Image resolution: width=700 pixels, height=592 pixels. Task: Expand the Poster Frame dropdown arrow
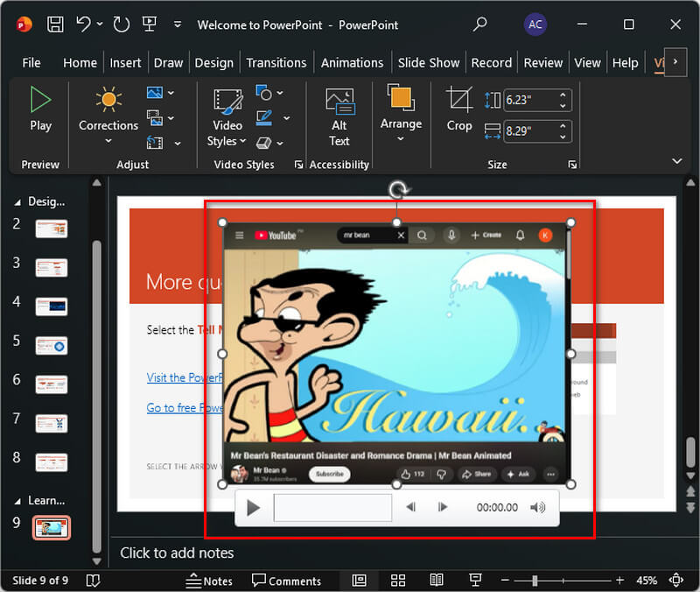[x=171, y=118]
